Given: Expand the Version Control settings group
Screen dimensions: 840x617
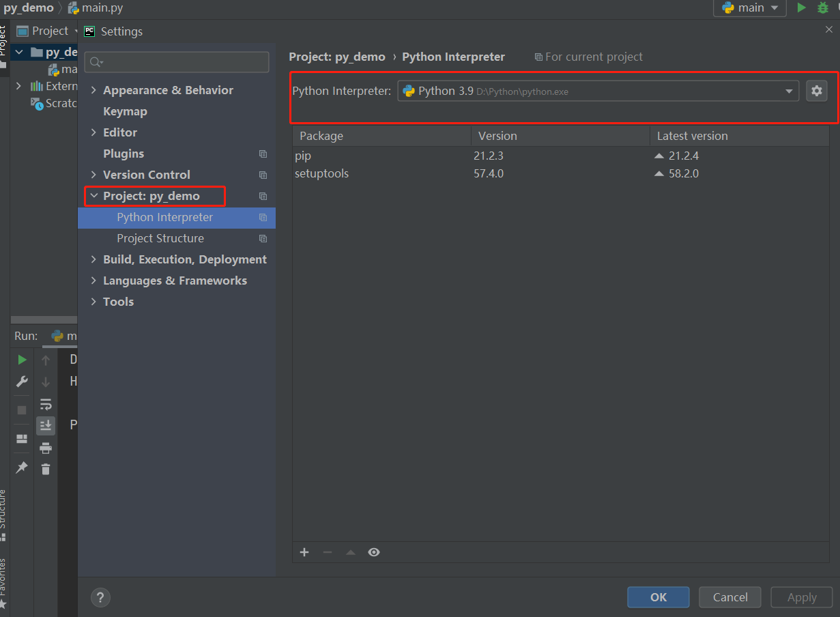Looking at the screenshot, I should coord(93,175).
